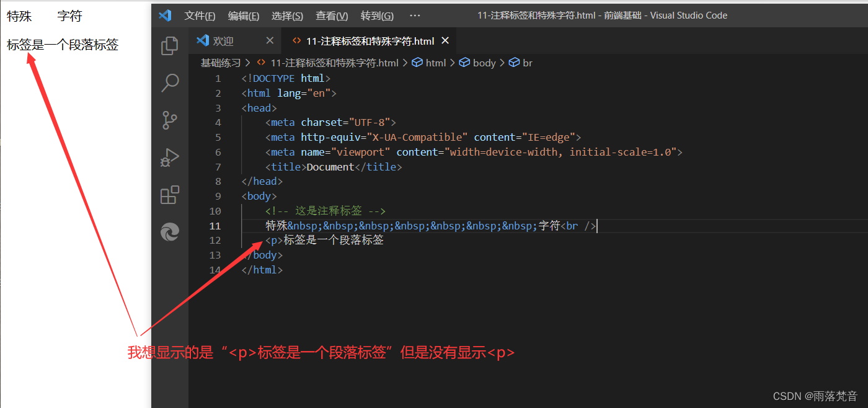Open the Search view in activity bar
Image resolution: width=868 pixels, height=408 pixels.
[170, 83]
